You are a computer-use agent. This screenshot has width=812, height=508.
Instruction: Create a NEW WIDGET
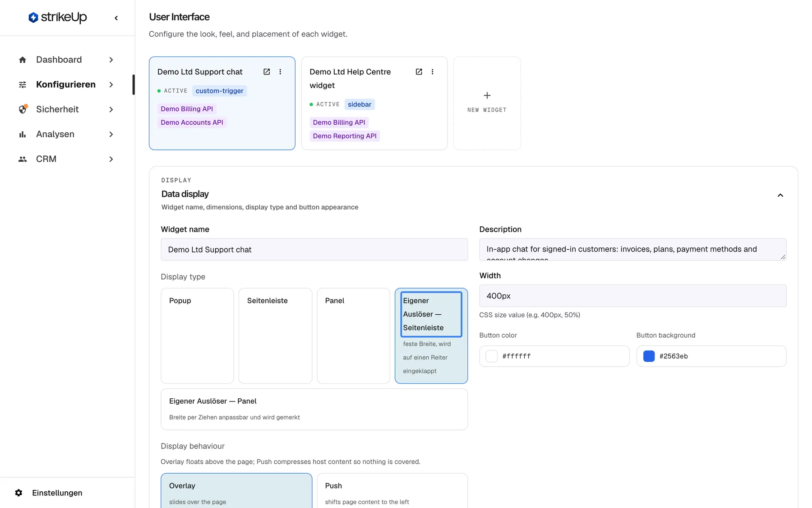[487, 103]
